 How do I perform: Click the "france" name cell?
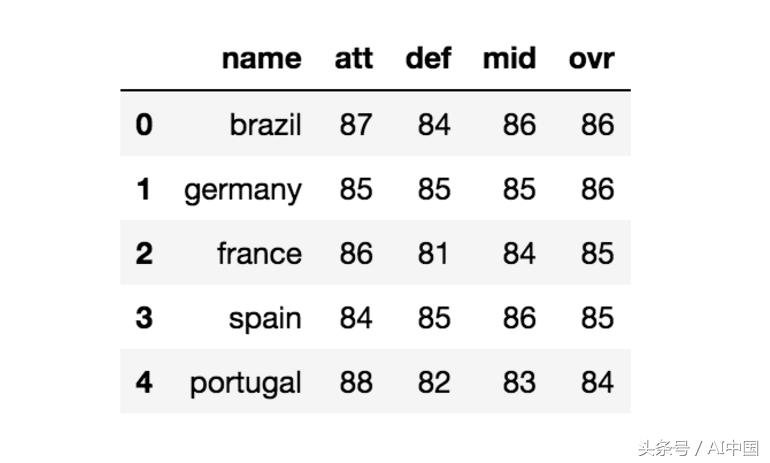click(259, 253)
